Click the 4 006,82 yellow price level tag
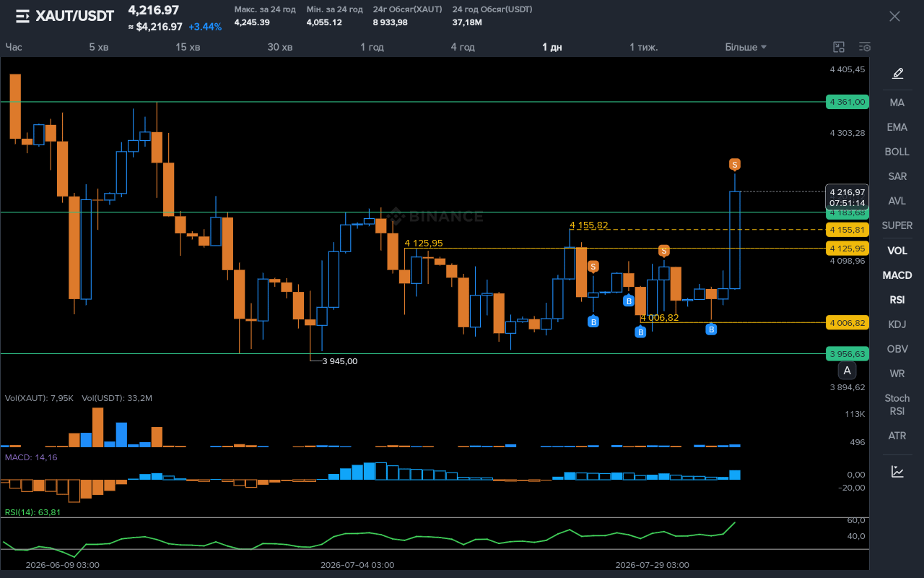This screenshot has height=578, width=924. pyautogui.click(x=847, y=322)
